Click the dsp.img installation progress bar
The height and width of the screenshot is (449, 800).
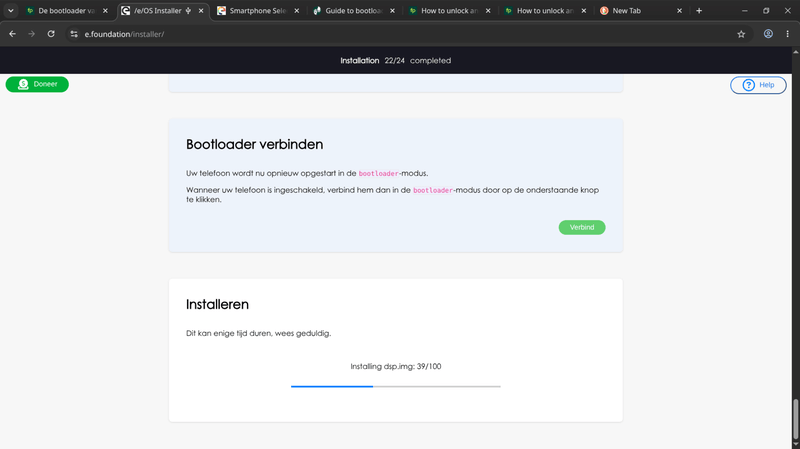[395, 387]
